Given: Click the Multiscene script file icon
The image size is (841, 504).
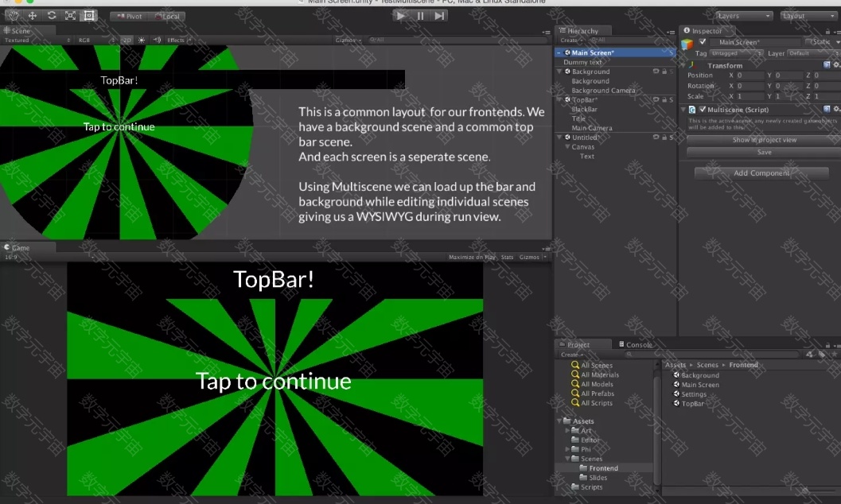Looking at the screenshot, I should [x=692, y=109].
